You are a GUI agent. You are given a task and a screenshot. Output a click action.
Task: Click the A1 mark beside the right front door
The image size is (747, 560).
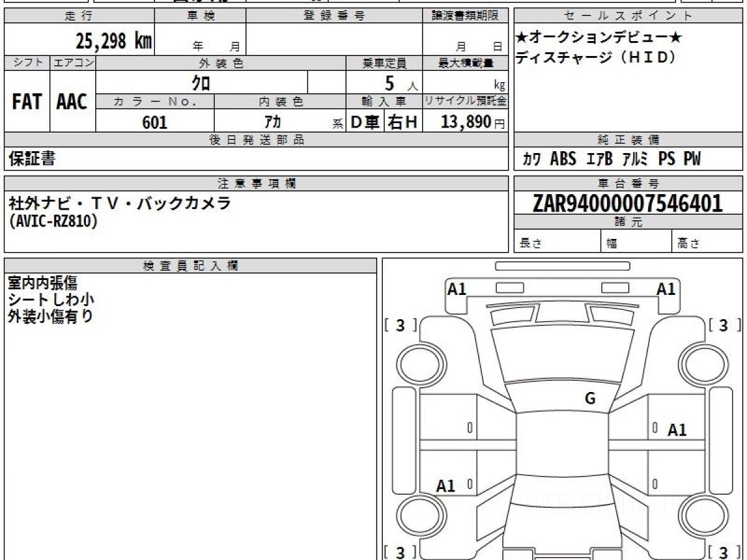click(x=677, y=430)
